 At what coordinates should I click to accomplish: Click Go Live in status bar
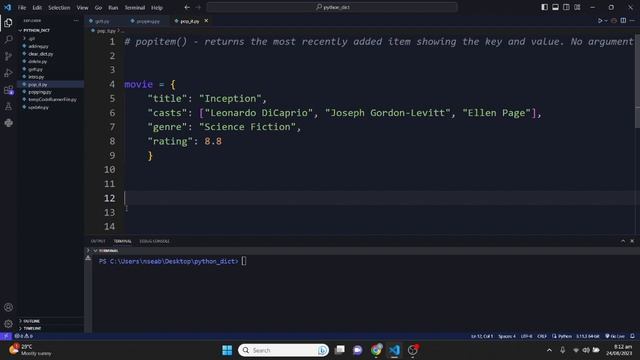[x=615, y=336]
